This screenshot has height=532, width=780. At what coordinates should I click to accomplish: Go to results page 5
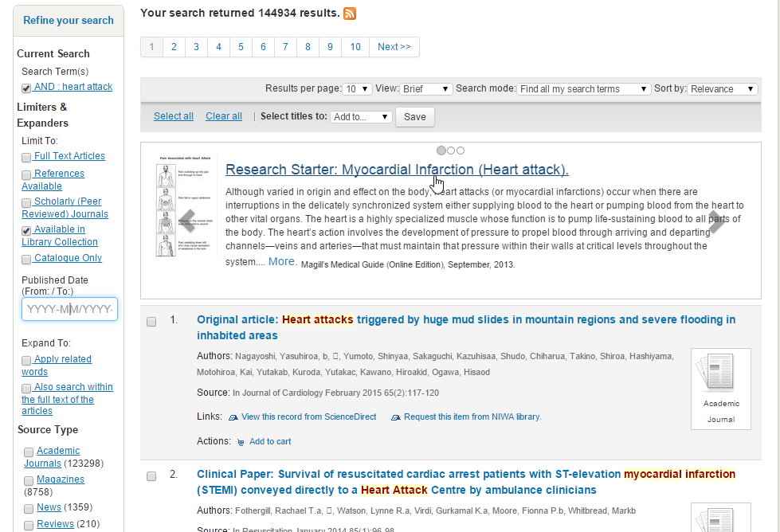(241, 47)
